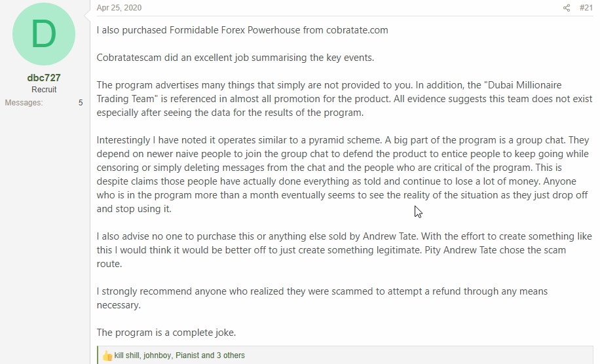This screenshot has height=364, width=600.
Task: Click the 'Recruit' user title
Action: click(44, 90)
